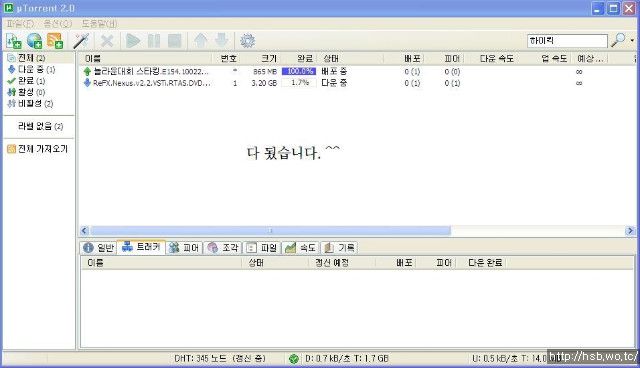Open the search engine dropdown arrow
The width and height of the screenshot is (640, 368).
632,40
